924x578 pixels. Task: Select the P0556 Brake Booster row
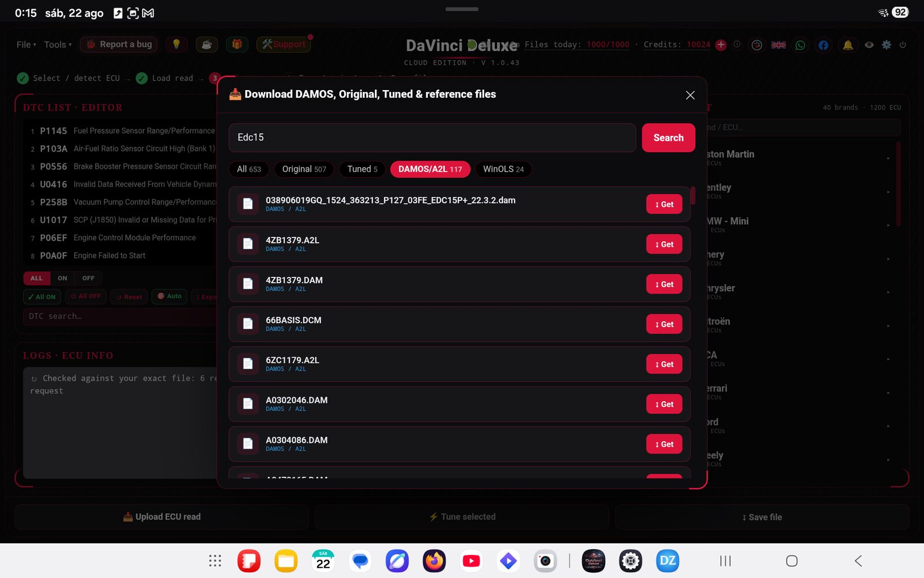122,166
